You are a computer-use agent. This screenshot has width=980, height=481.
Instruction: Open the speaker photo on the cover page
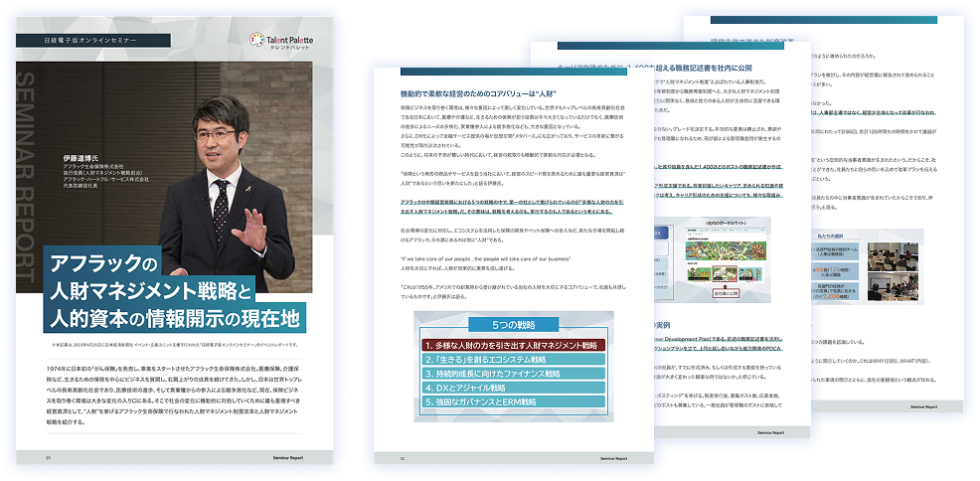click(165, 177)
